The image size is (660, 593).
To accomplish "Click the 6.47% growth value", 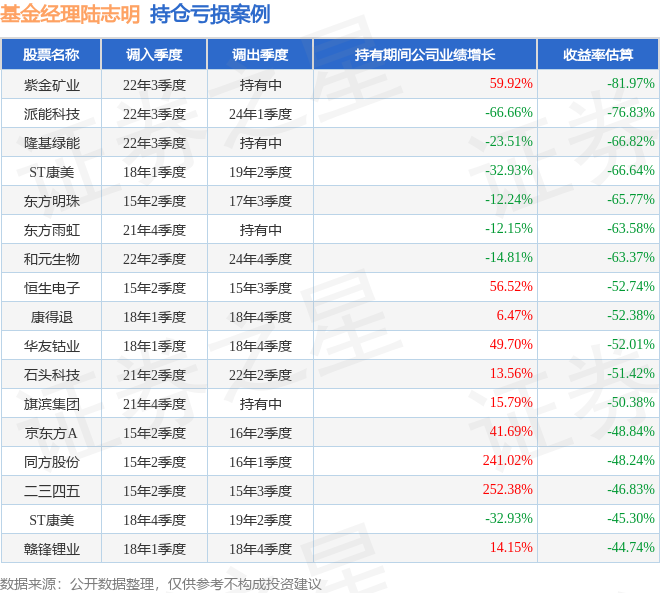I will point(514,316).
